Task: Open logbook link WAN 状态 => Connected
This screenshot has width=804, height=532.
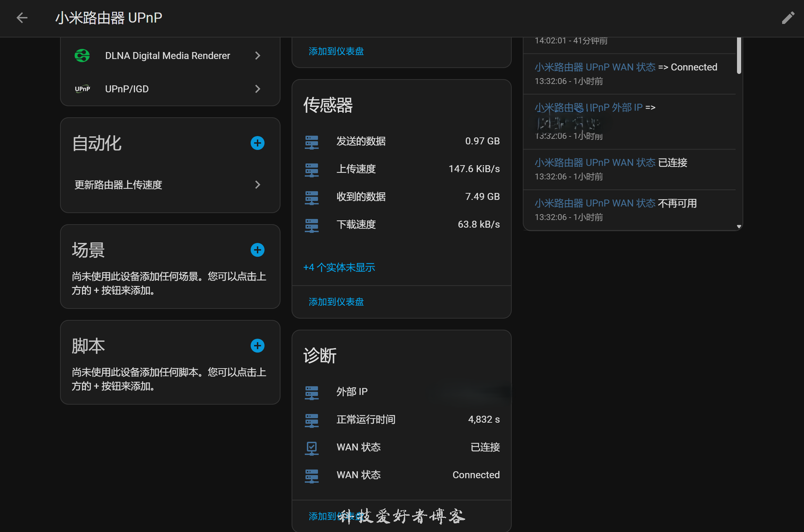Action: tap(595, 67)
